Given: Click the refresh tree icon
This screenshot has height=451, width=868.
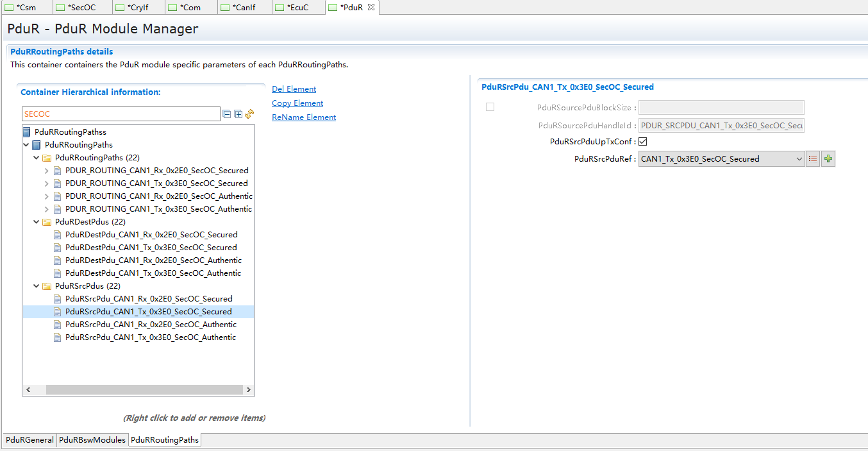Looking at the screenshot, I should tap(249, 114).
